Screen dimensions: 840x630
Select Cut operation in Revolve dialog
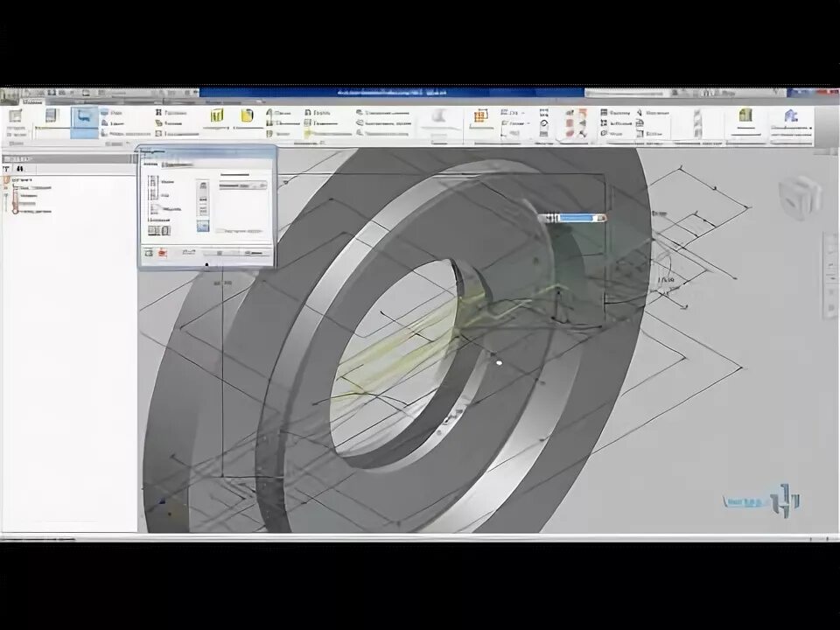point(203,199)
